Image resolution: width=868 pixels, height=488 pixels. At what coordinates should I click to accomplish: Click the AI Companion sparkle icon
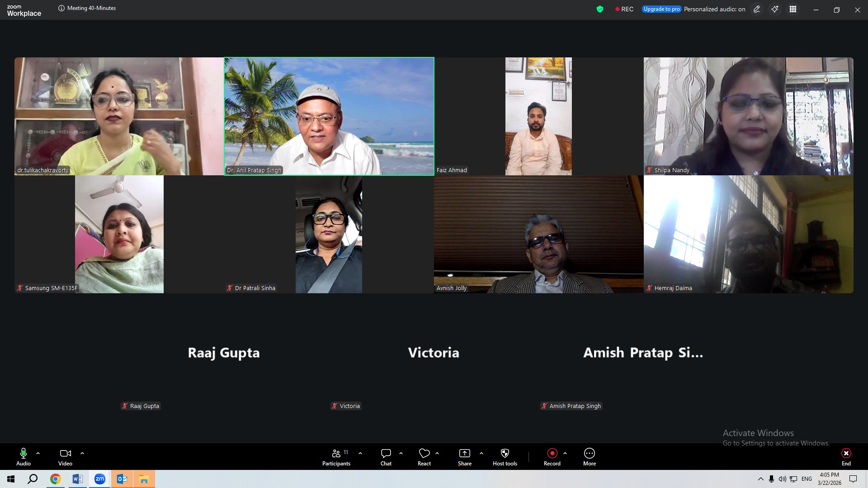click(x=775, y=9)
